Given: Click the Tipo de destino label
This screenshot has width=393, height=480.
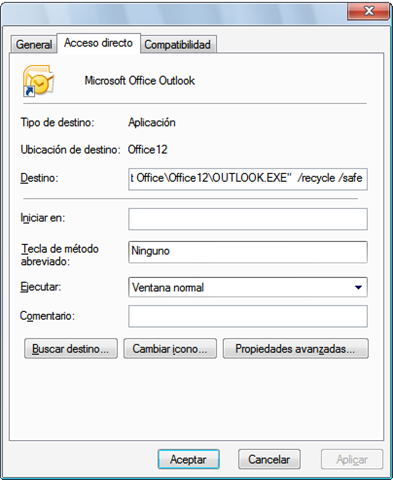Looking at the screenshot, I should click(x=58, y=122).
